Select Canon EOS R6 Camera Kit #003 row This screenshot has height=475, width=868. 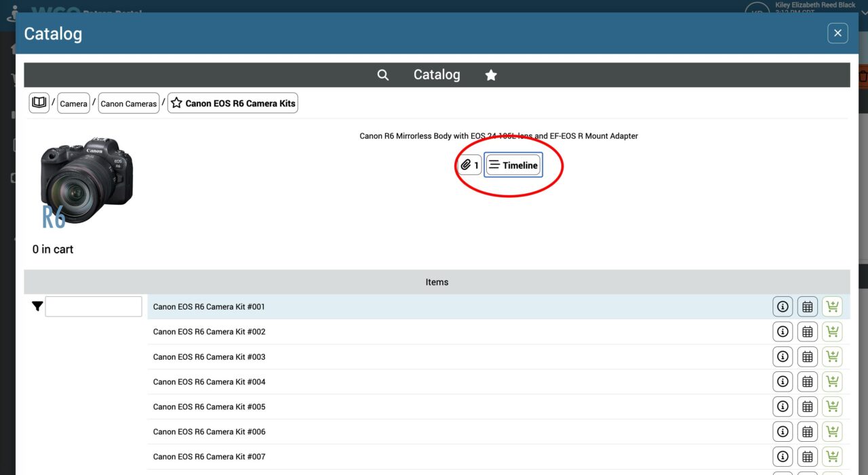click(498, 356)
